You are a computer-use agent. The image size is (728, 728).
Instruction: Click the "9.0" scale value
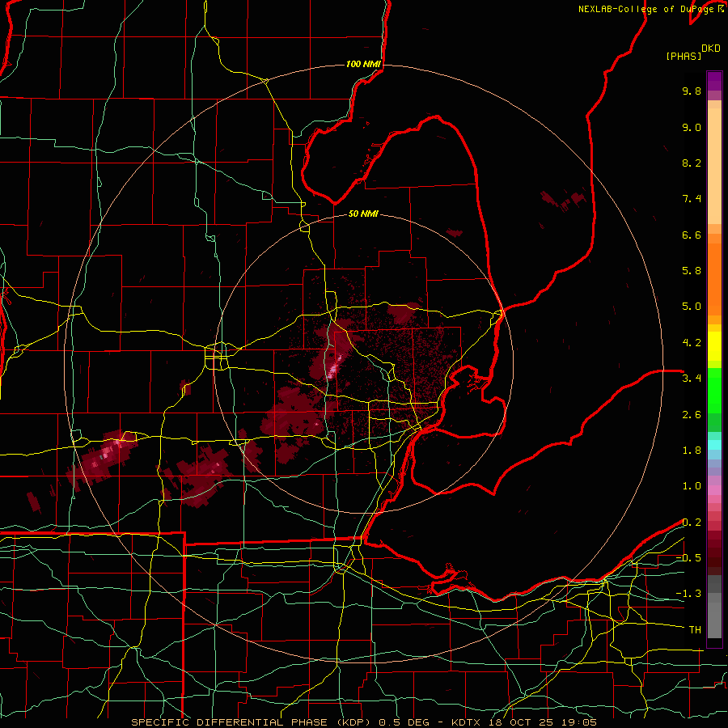pyautogui.click(x=692, y=127)
